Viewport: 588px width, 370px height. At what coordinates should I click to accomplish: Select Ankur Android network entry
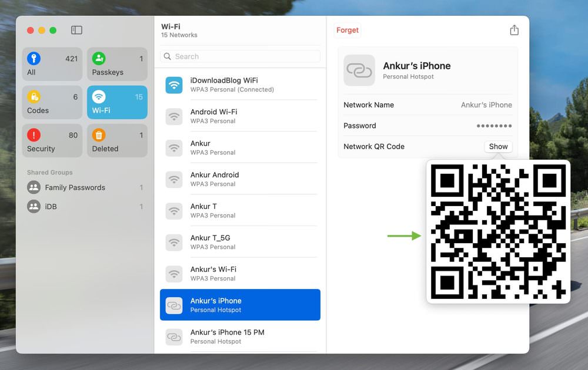point(240,179)
